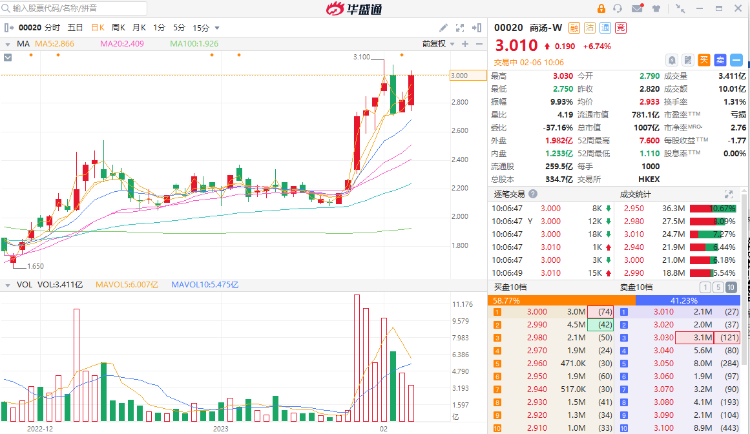Click the blue 卖 sell button
The image size is (750, 434).
[720, 60]
